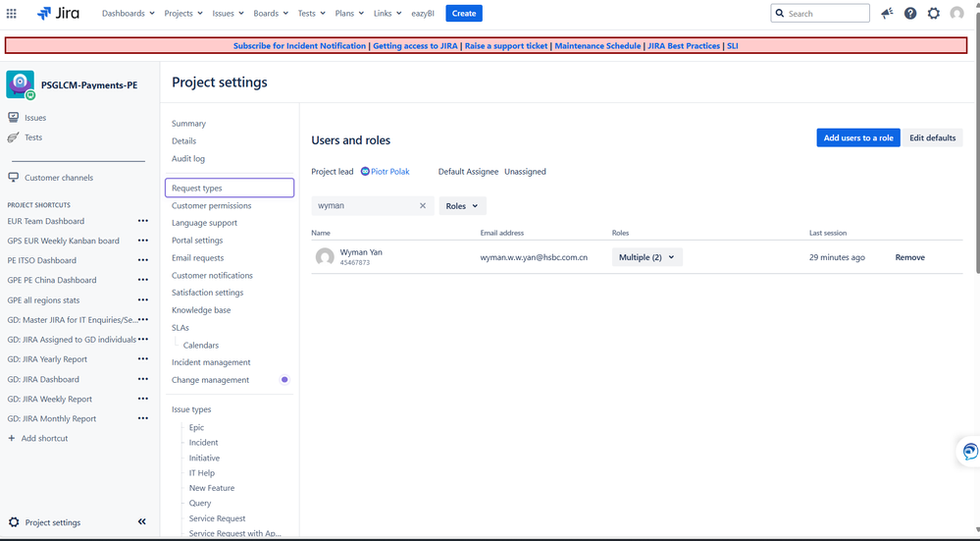This screenshot has height=541, width=980.
Task: Click email wyman.w.w.yan@hsbc.com.cn
Action: (534, 257)
